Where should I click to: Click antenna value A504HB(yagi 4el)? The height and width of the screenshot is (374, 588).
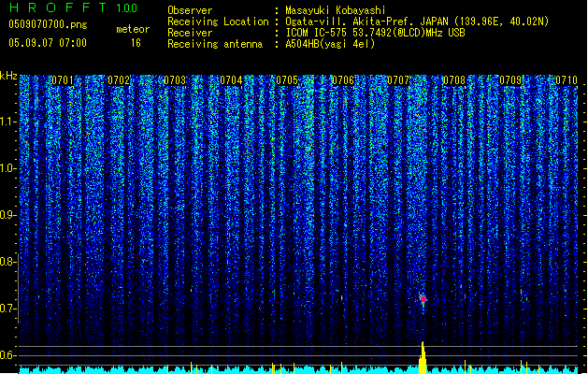330,44
